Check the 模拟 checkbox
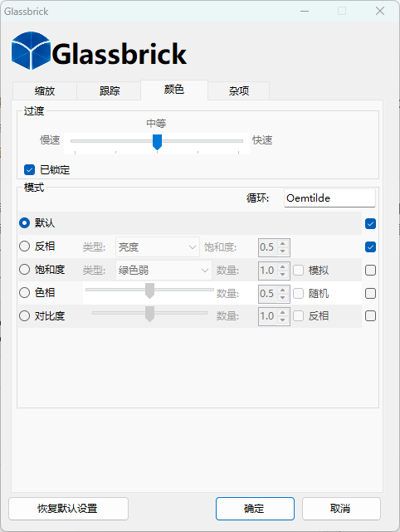Screen dimensions: 400x532 click(298, 270)
